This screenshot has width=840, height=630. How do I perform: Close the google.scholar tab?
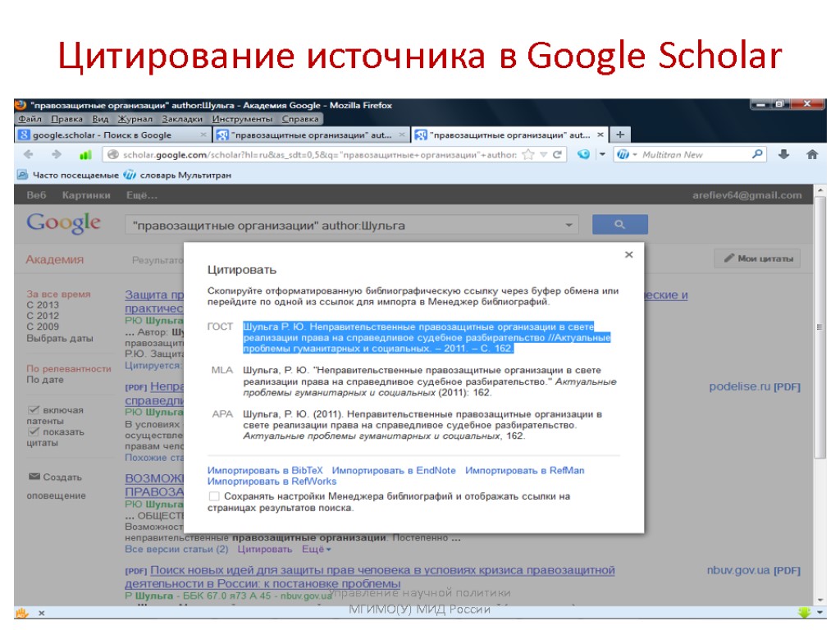[x=203, y=135]
